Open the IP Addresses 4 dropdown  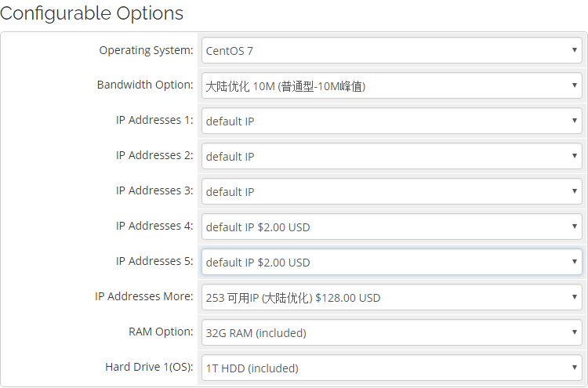click(391, 227)
